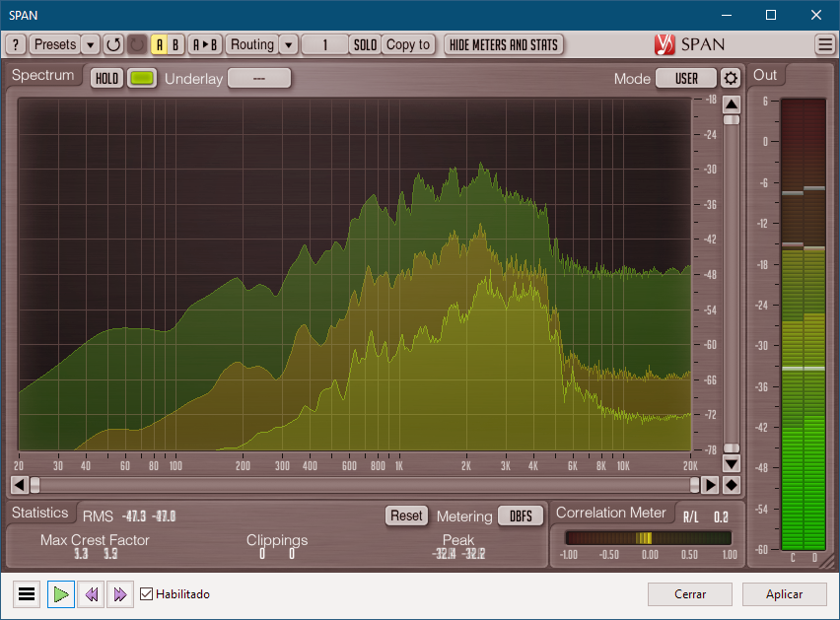840x620 pixels.
Task: Open the Mode USER selector
Action: coord(686,79)
